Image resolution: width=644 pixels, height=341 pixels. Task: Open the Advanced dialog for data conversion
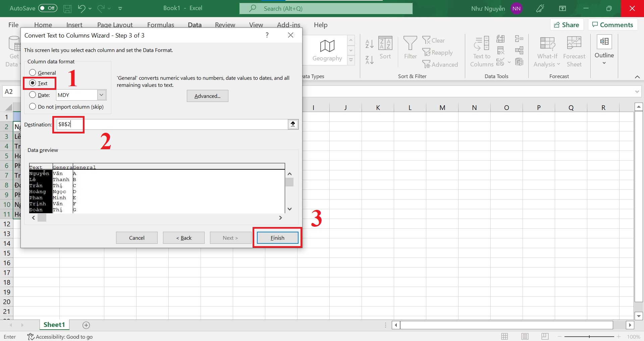pos(207,96)
